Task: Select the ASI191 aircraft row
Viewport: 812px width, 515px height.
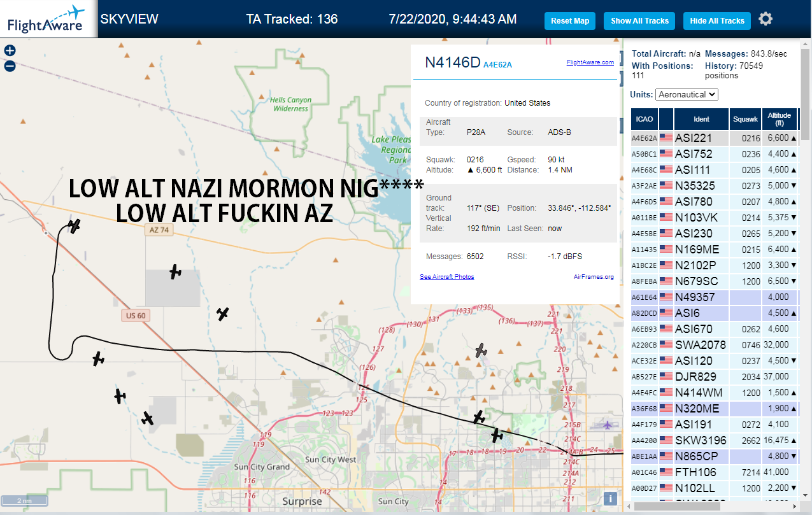Action: point(714,424)
